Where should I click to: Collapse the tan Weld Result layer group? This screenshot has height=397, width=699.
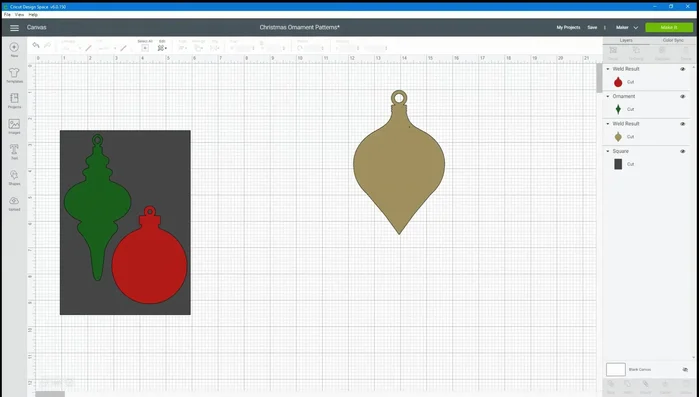608,124
